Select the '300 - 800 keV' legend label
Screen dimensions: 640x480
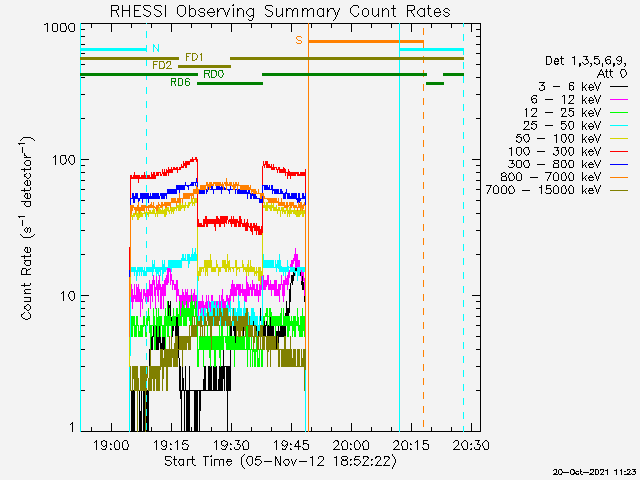(555, 164)
